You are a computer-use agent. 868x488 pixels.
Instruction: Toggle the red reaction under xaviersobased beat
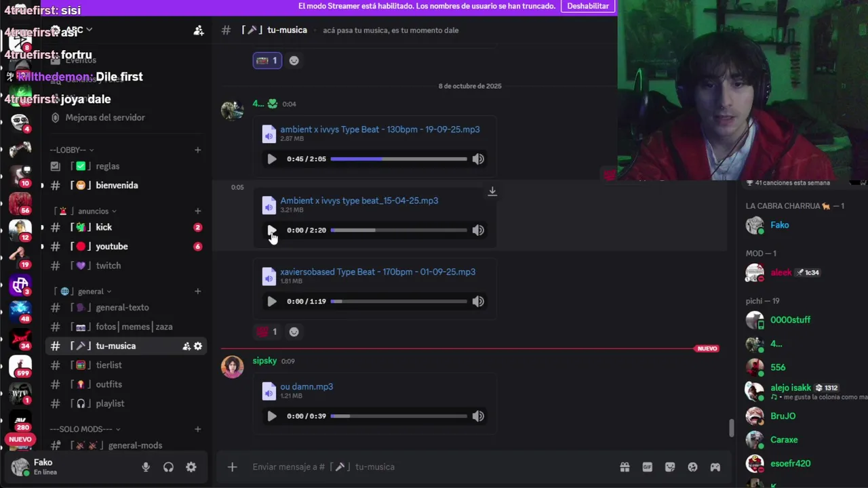click(267, 331)
